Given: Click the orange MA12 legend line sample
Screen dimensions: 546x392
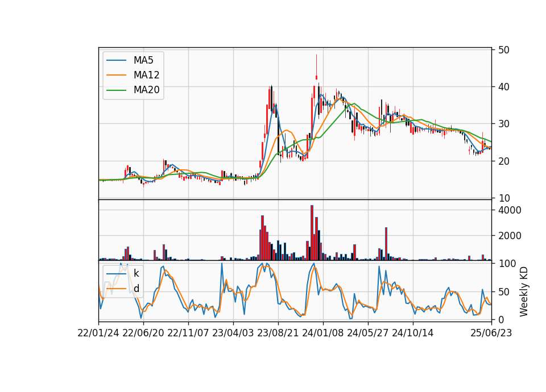Looking at the screenshot, I should 116,75.
